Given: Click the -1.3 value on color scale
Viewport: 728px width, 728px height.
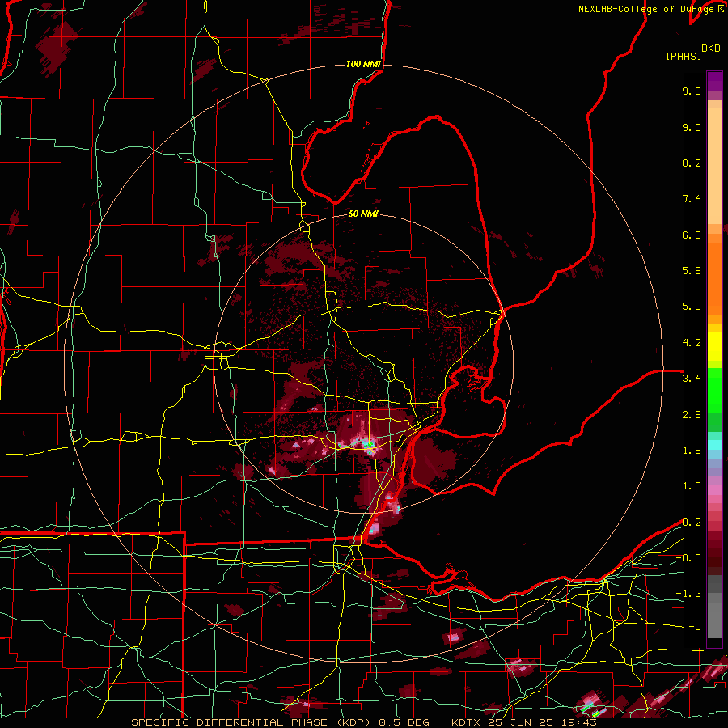Looking at the screenshot, I should [x=688, y=594].
